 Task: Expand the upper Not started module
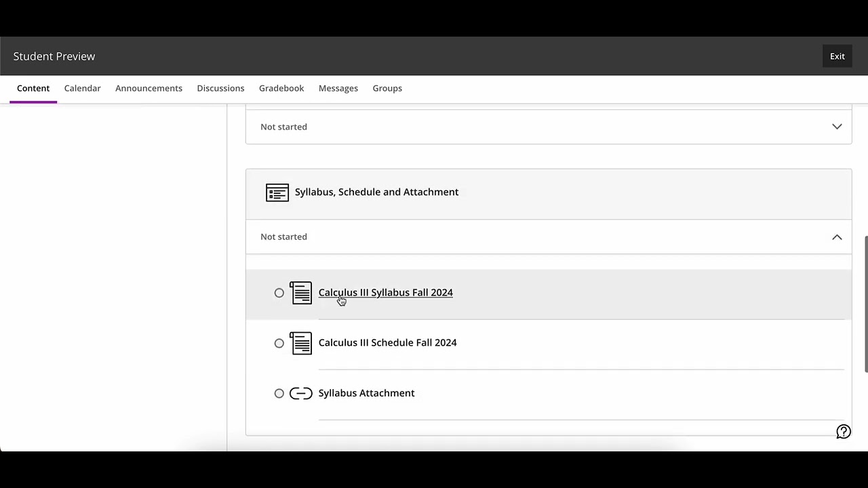click(x=837, y=127)
